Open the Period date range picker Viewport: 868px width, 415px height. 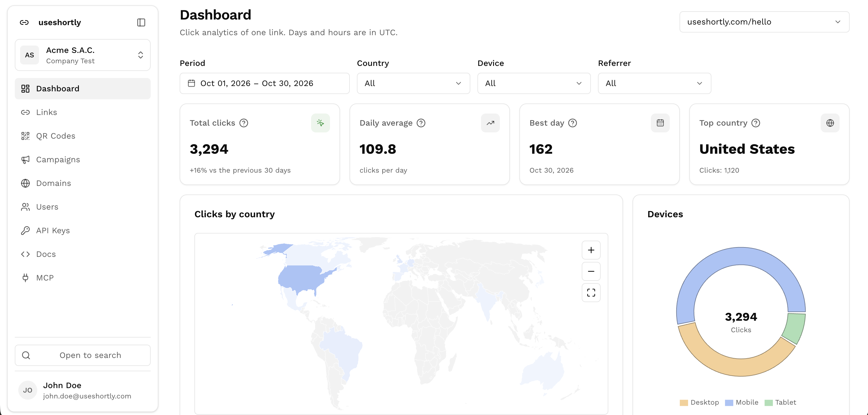pos(264,83)
